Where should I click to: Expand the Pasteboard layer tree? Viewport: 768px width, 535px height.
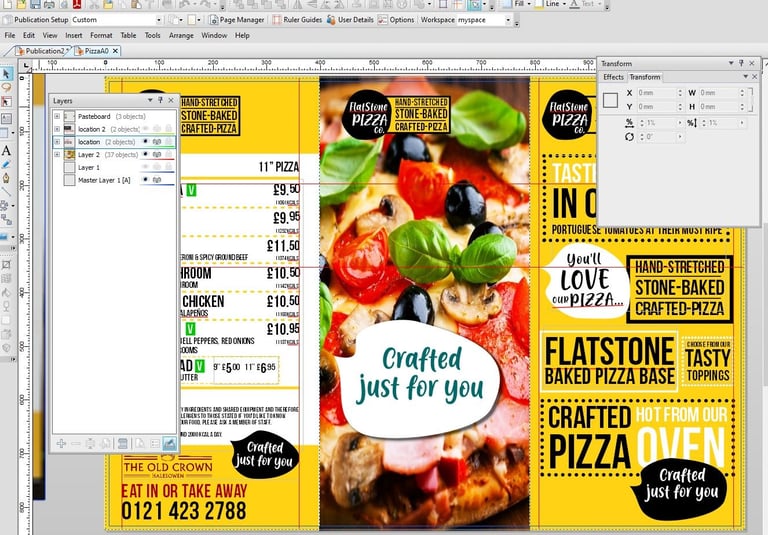(x=57, y=116)
